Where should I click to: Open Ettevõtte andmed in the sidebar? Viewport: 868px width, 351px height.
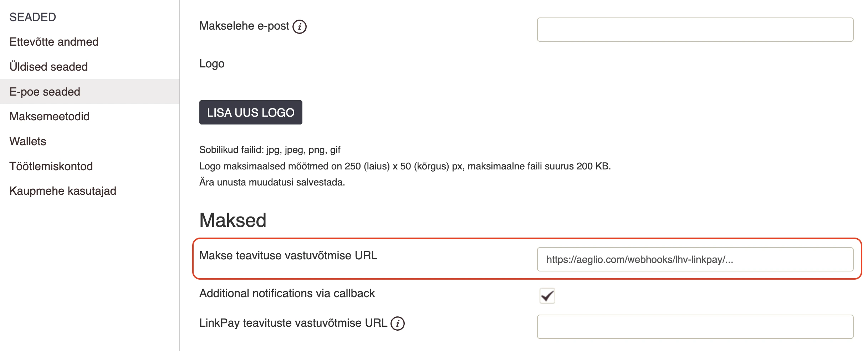[x=54, y=42]
